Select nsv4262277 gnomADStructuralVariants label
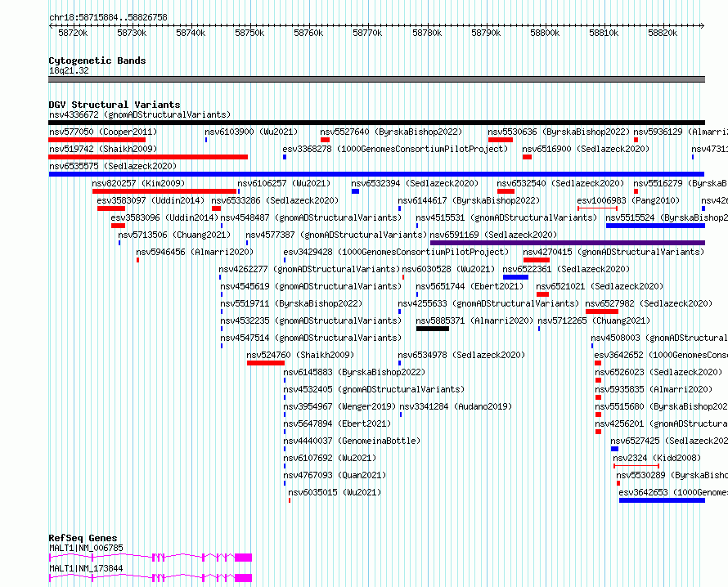 click(x=309, y=269)
